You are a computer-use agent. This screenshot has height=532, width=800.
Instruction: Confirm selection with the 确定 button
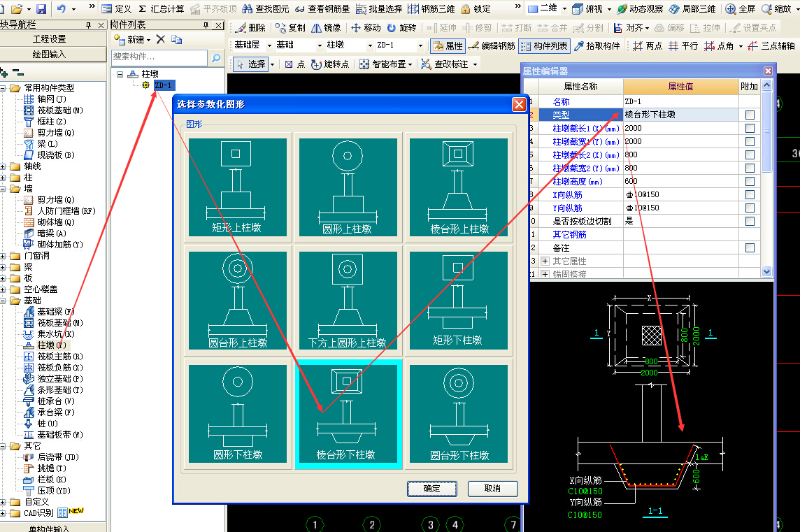[431, 488]
